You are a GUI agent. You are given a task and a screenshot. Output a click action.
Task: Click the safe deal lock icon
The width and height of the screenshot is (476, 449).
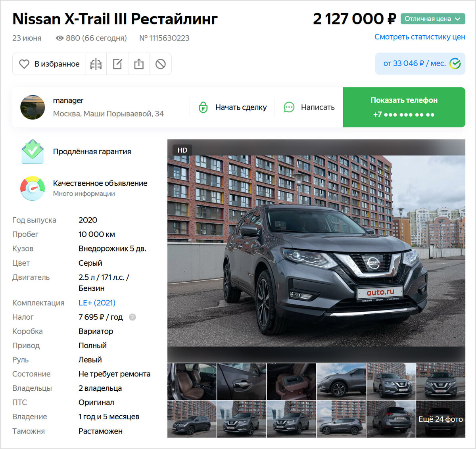click(203, 107)
